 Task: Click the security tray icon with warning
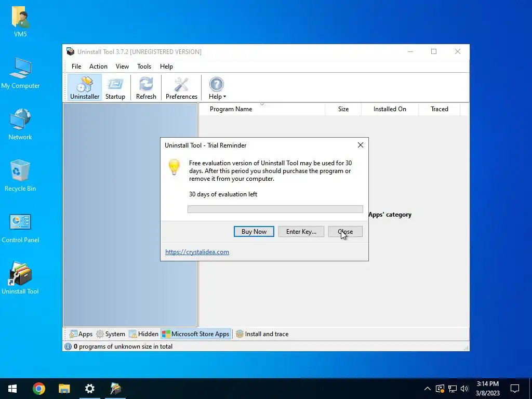pyautogui.click(x=440, y=389)
